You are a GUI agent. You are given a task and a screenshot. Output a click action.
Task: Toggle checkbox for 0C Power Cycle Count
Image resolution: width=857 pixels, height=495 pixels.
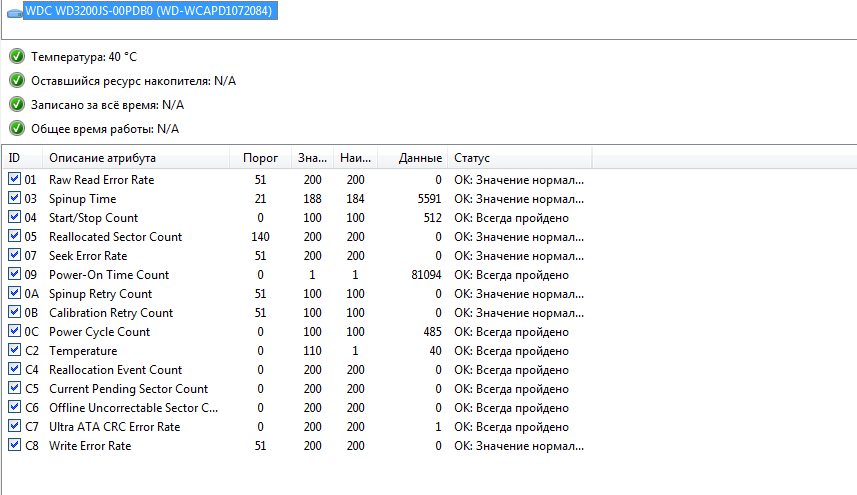point(15,332)
